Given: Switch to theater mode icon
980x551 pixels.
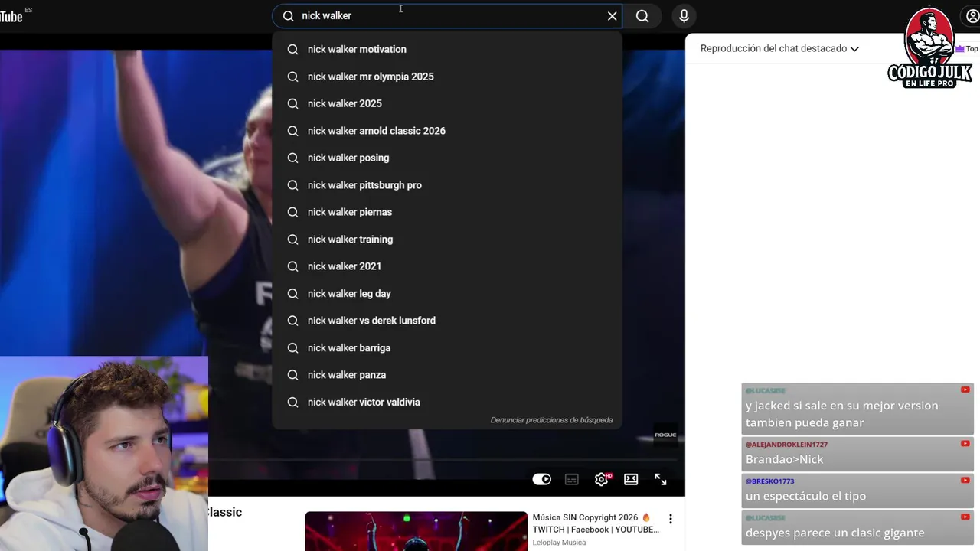Looking at the screenshot, I should coord(631,479).
